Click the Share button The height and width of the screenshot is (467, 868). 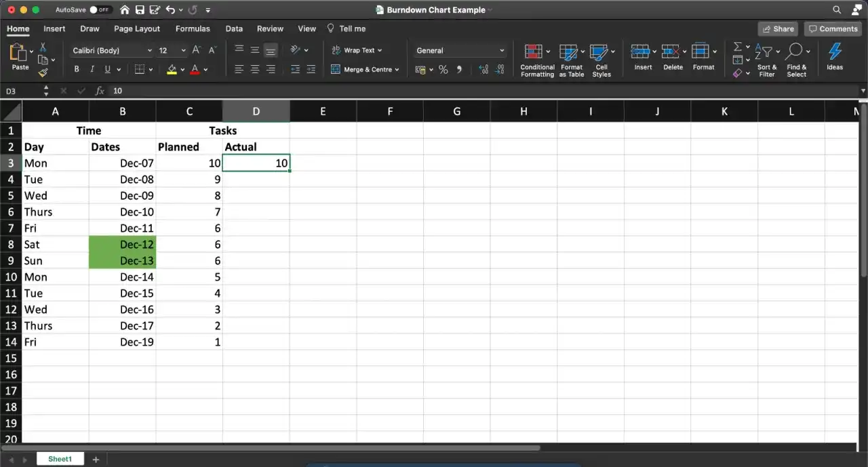778,28
